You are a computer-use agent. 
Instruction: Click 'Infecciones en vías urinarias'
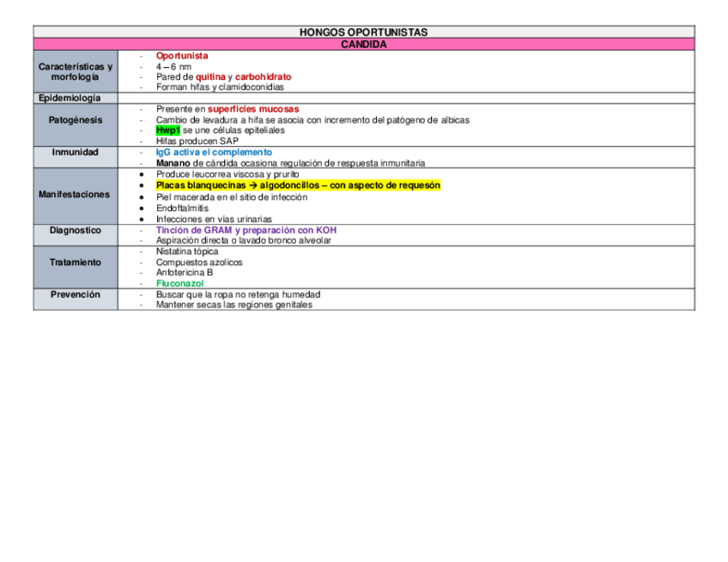214,219
